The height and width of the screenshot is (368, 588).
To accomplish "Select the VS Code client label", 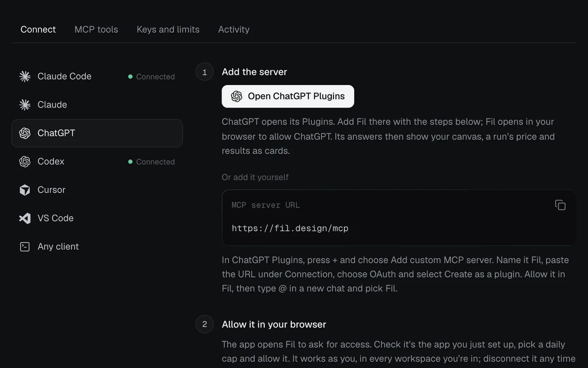I will [x=55, y=218].
